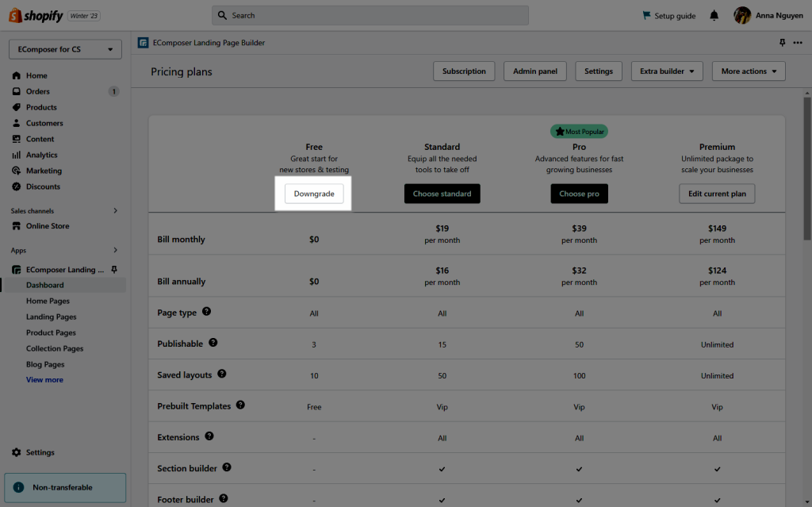Select Dashboard under EComposer
Screen dimensions: 812x507
click(45, 285)
